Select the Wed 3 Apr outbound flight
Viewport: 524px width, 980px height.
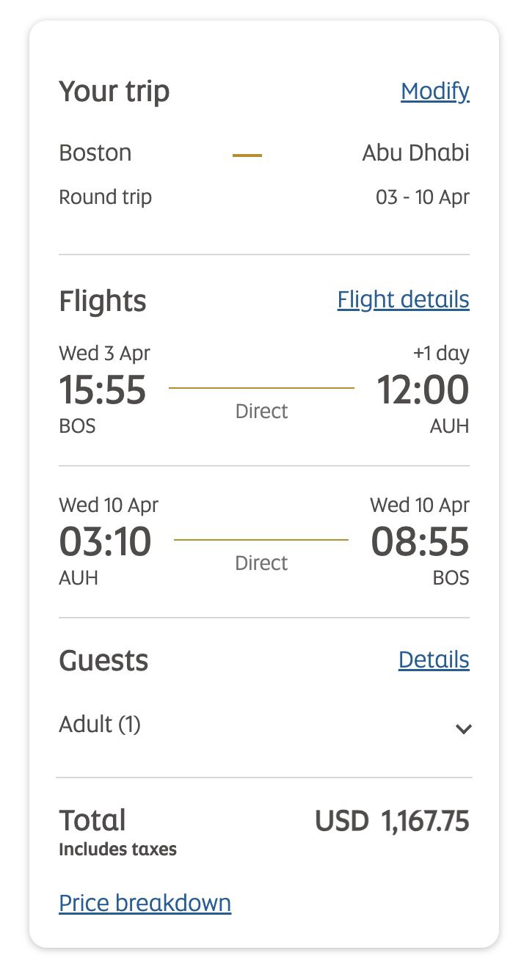104,353
